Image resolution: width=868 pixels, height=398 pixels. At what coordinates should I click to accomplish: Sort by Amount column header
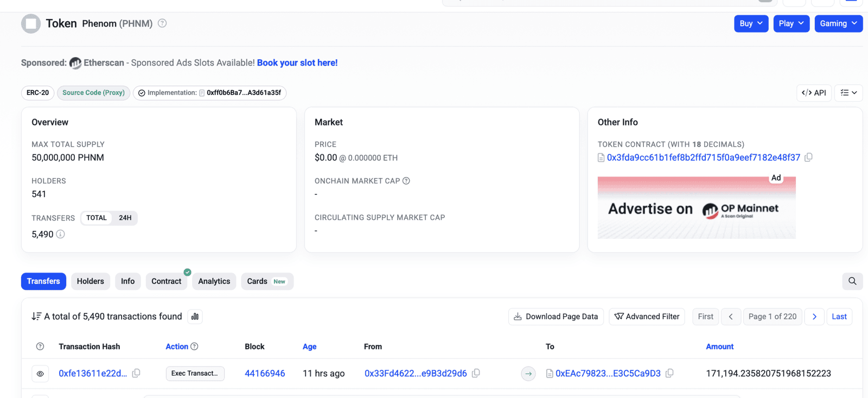[720, 346]
